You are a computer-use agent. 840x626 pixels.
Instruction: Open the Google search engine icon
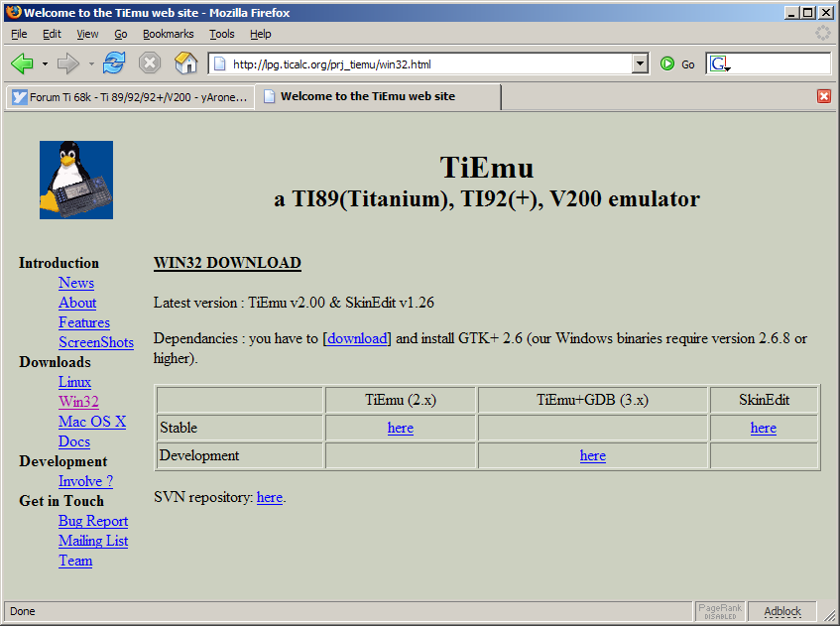pos(718,64)
